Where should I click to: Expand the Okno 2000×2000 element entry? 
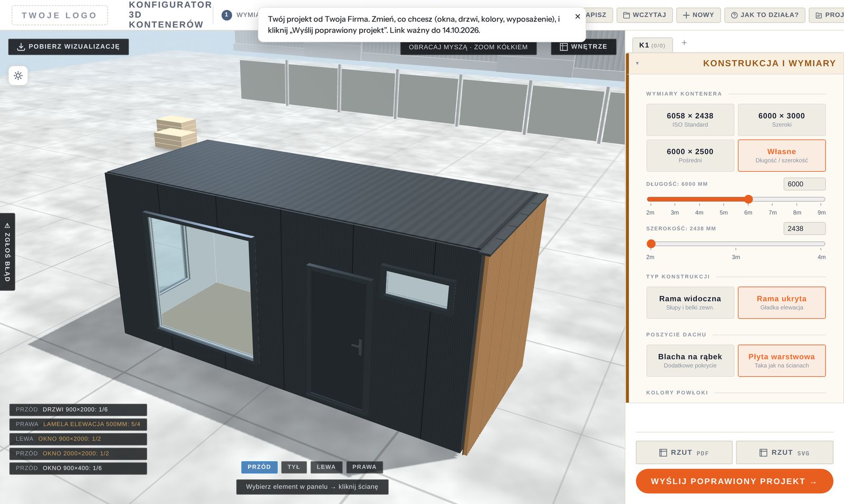pos(78,454)
